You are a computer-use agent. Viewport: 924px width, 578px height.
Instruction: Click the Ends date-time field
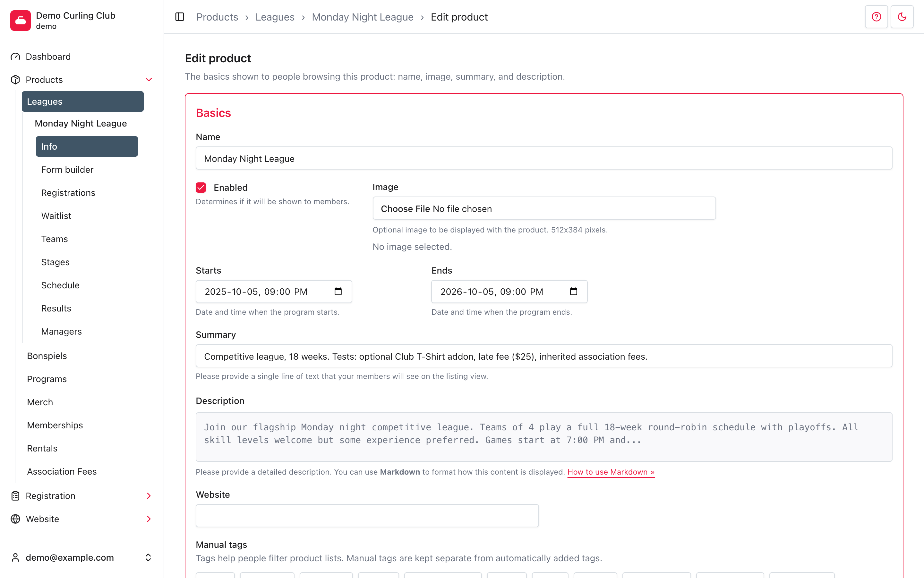coord(509,292)
